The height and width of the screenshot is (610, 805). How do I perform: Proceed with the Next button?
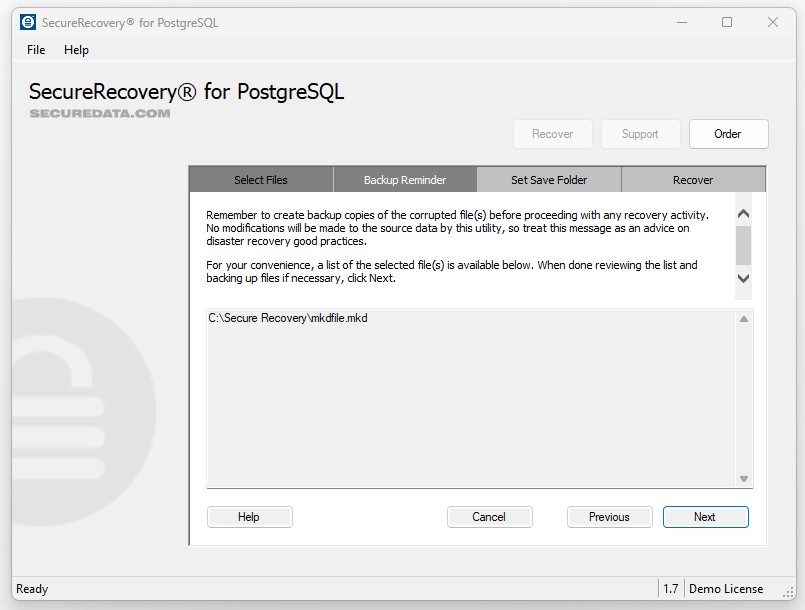(705, 517)
